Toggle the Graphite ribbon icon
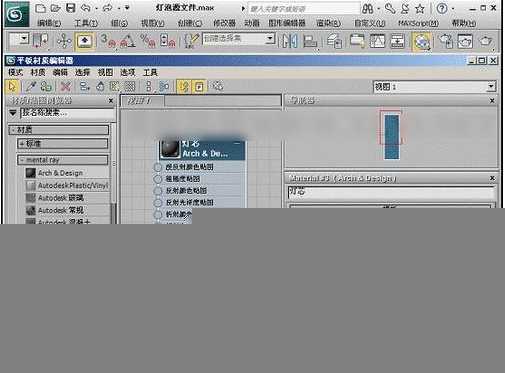The image size is (505, 373). pos(357,41)
